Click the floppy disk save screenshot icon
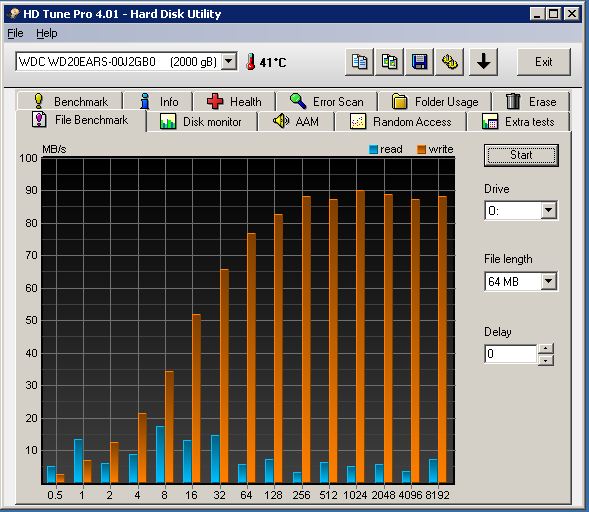Image resolution: width=589 pixels, height=512 pixels. point(419,62)
